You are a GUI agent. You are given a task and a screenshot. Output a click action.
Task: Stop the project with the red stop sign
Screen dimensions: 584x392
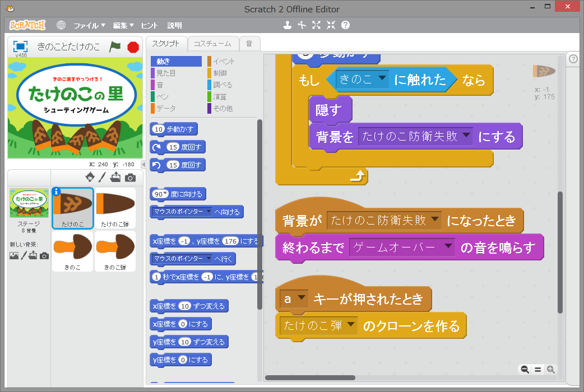(x=133, y=47)
